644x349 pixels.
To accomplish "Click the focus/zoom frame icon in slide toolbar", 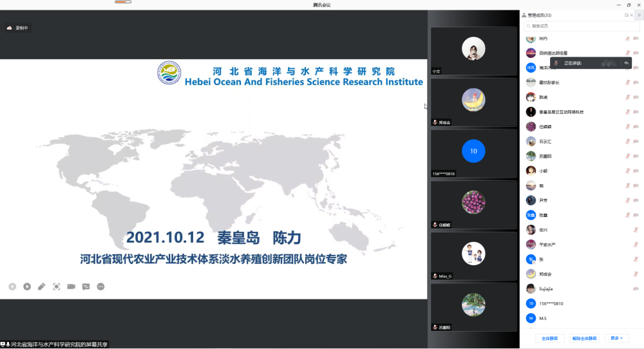I will (56, 287).
